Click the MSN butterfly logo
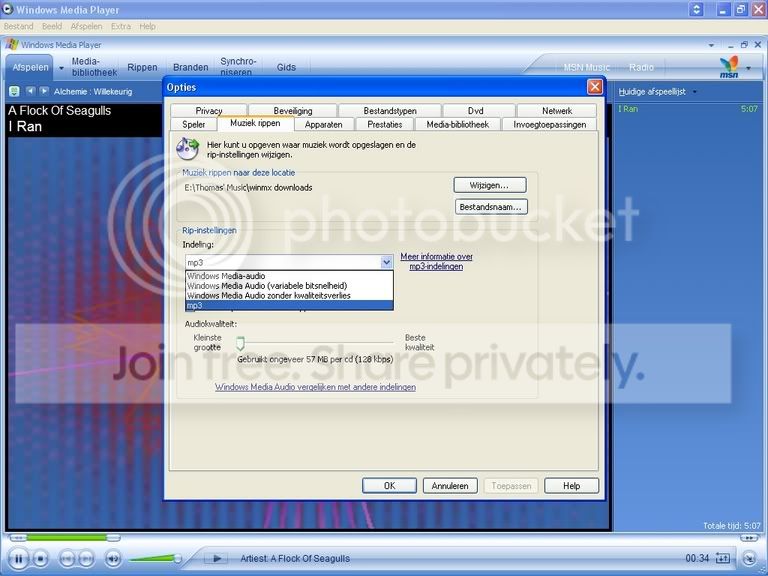Screen dimensions: 768x576 pos(729,67)
